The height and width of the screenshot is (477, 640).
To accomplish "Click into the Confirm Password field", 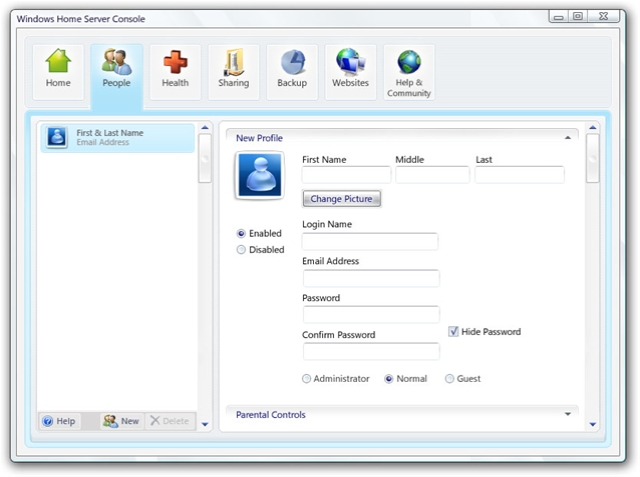I will tap(371, 351).
